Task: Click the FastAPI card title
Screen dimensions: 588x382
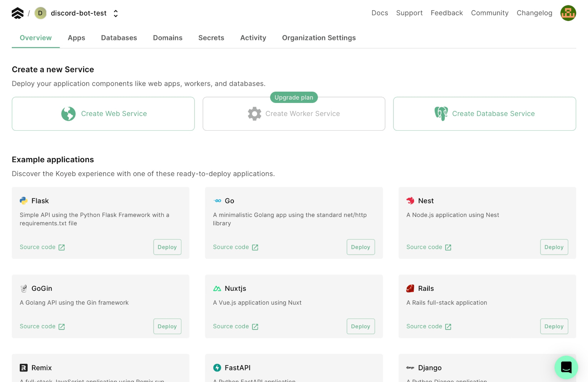Action: tap(238, 368)
